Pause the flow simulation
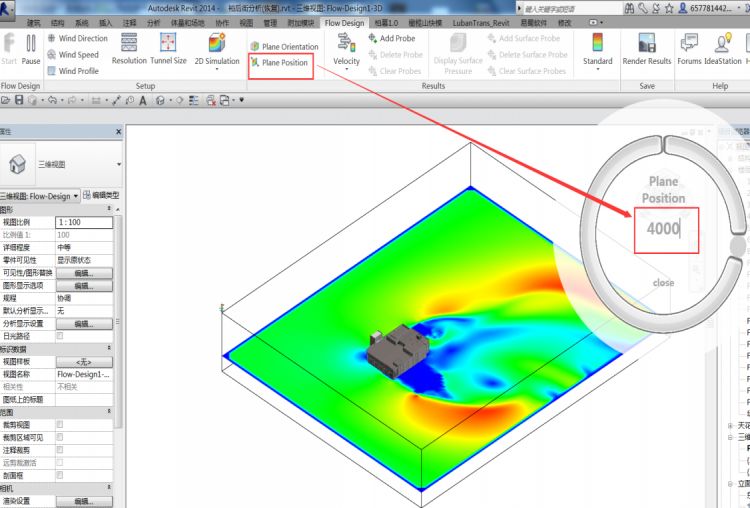 (x=31, y=48)
